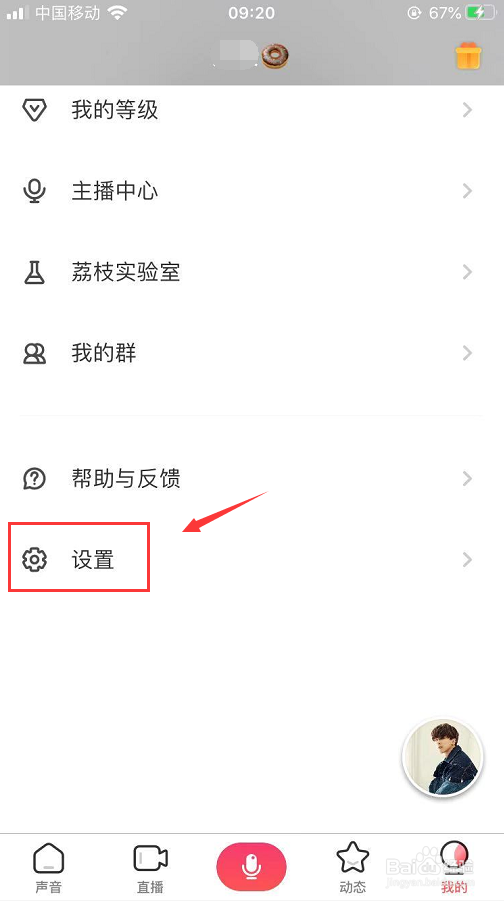Tap the red record microphone button

251,867
